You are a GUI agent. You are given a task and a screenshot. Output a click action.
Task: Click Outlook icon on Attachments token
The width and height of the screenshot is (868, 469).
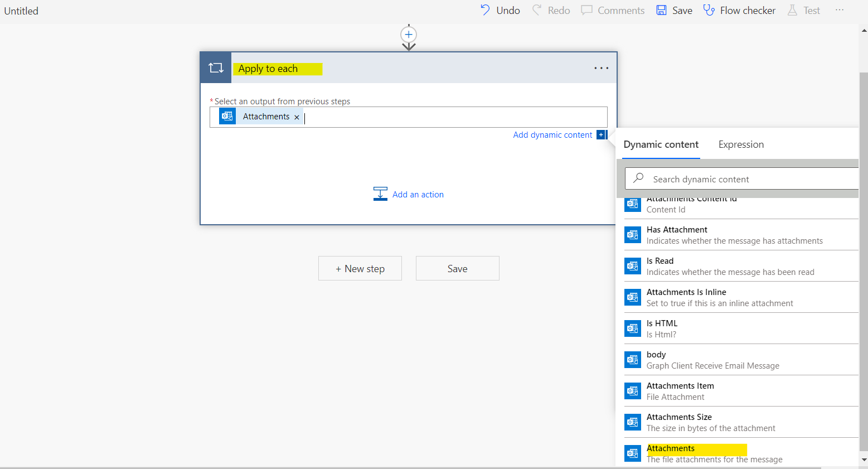click(227, 116)
